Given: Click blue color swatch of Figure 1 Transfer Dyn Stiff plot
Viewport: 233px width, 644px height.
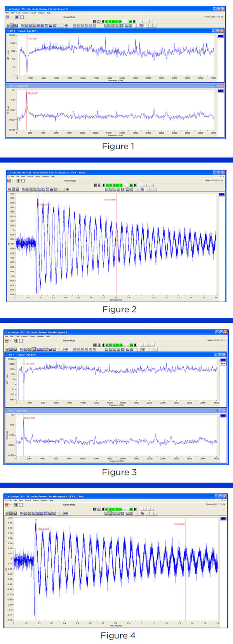Looking at the screenshot, I should [x=220, y=36].
